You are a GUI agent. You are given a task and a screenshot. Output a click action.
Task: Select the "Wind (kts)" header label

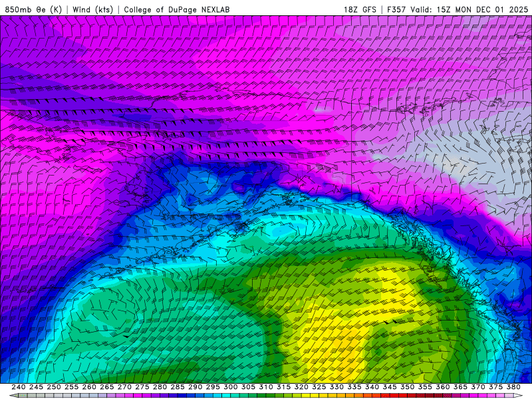coord(92,9)
